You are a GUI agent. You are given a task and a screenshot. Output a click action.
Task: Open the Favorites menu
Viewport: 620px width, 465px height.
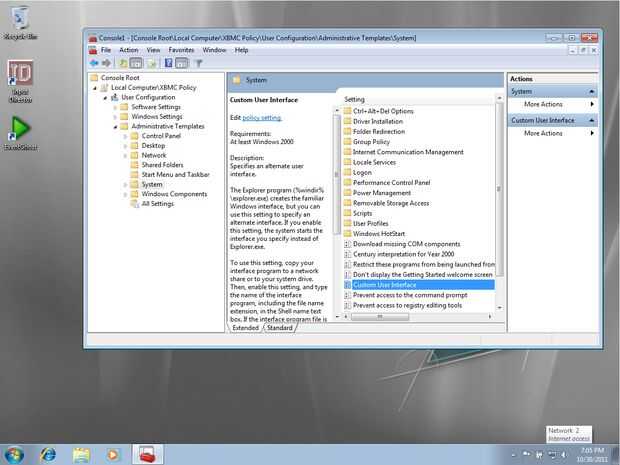181,50
